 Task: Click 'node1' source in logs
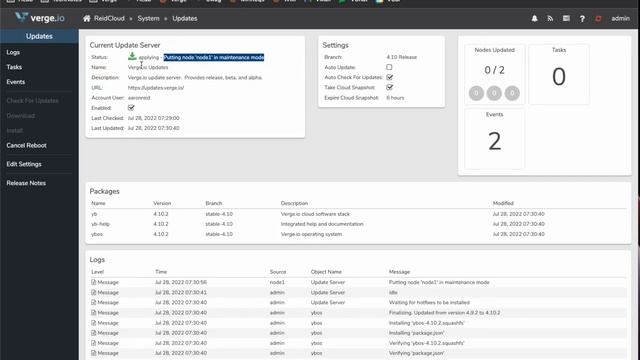pyautogui.click(x=277, y=282)
